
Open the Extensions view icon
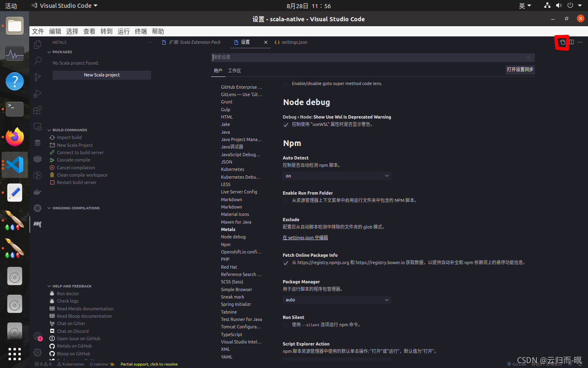tap(38, 110)
